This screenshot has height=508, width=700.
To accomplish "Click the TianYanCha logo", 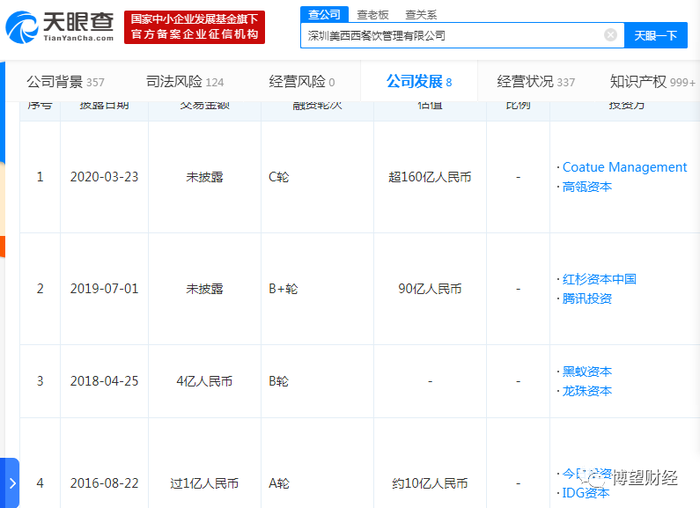I will pos(59,27).
